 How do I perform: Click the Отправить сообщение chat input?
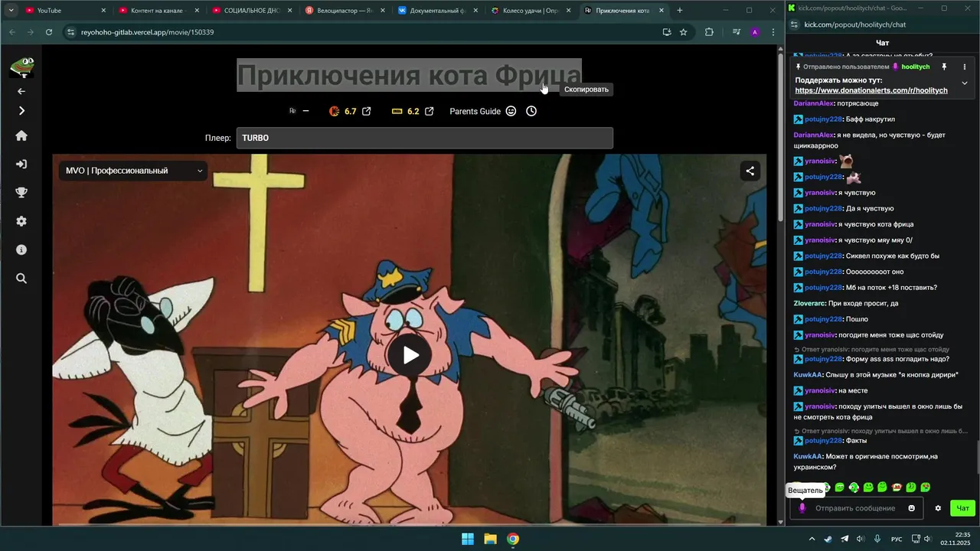click(x=855, y=508)
